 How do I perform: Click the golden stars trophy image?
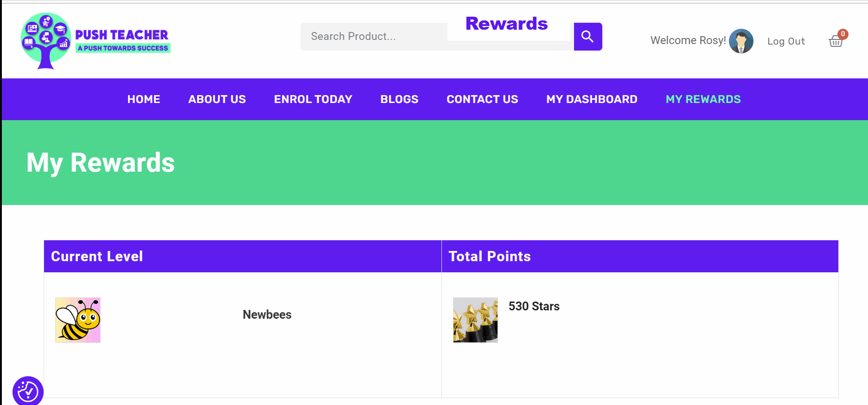[475, 320]
